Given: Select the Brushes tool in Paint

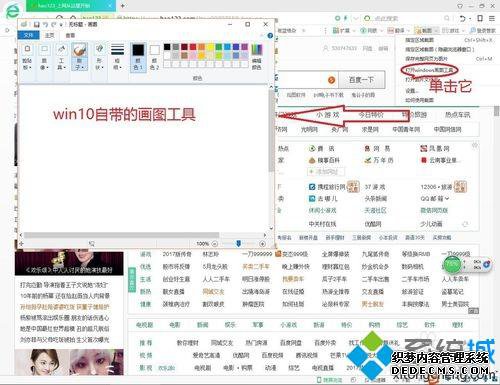Looking at the screenshot, I should pyautogui.click(x=80, y=57).
